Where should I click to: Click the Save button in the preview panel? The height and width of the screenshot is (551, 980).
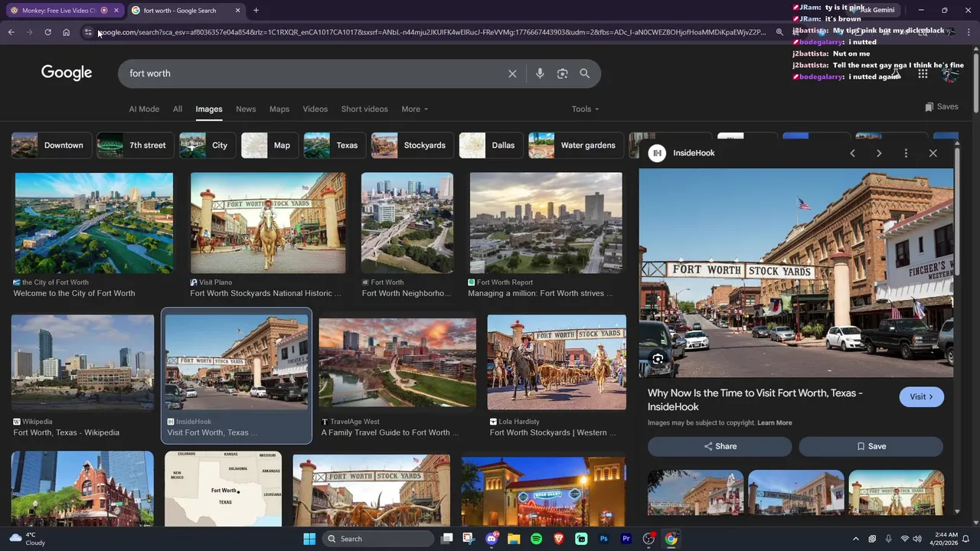point(871,446)
